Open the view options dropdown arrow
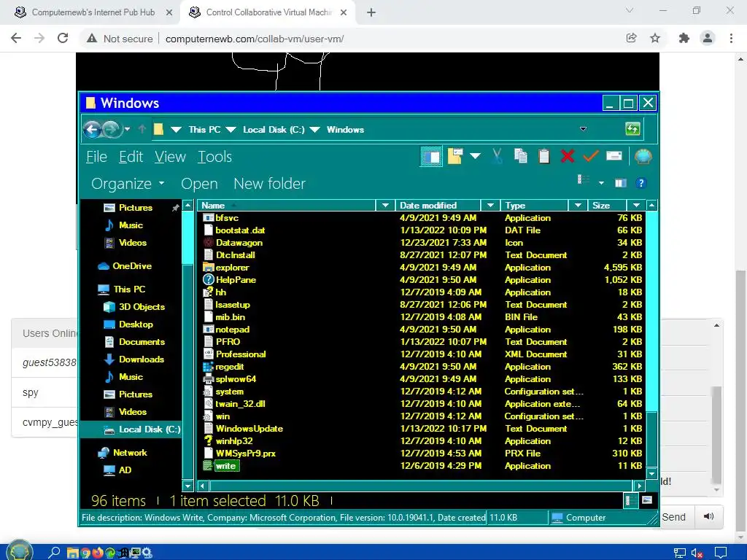This screenshot has width=747, height=560. (x=601, y=183)
